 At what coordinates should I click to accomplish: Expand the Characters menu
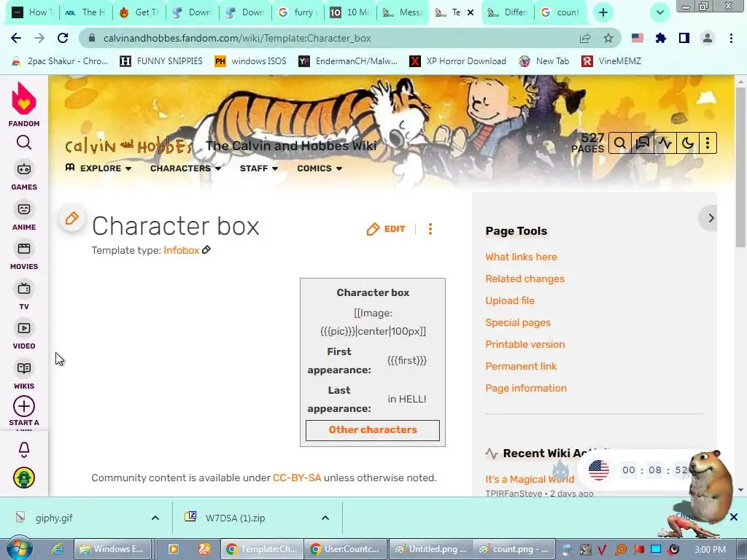[x=185, y=168]
